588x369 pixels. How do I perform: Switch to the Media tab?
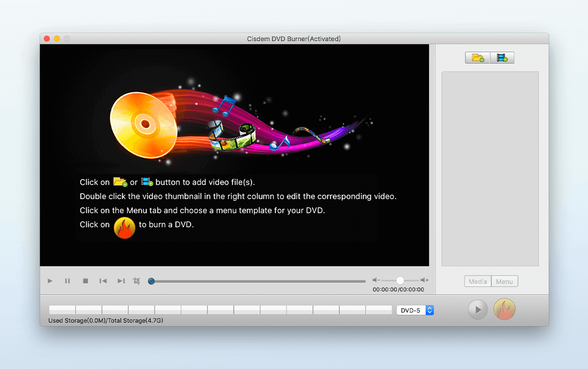[478, 282]
